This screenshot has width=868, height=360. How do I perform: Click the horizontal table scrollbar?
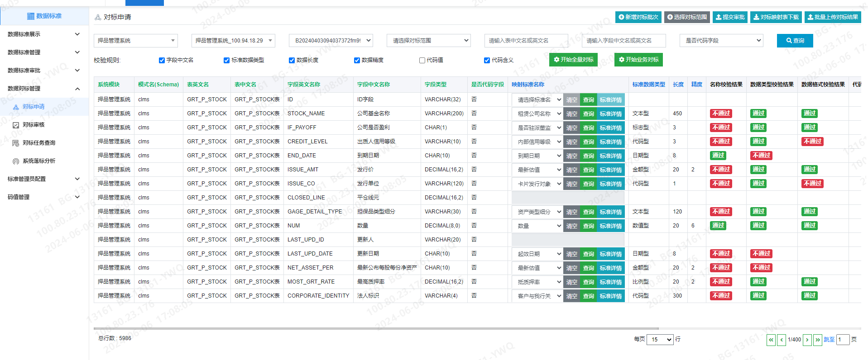[x=376, y=329]
